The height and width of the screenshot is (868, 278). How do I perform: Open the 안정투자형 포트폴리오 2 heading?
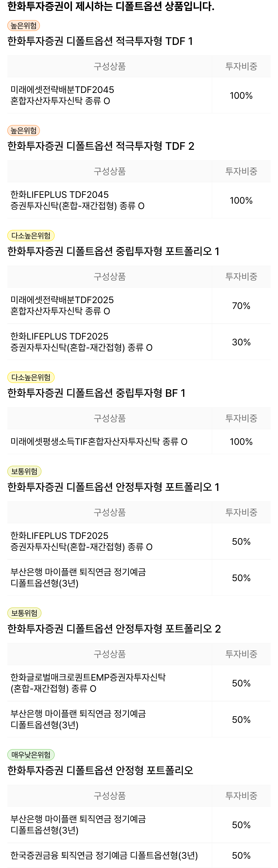[114, 629]
